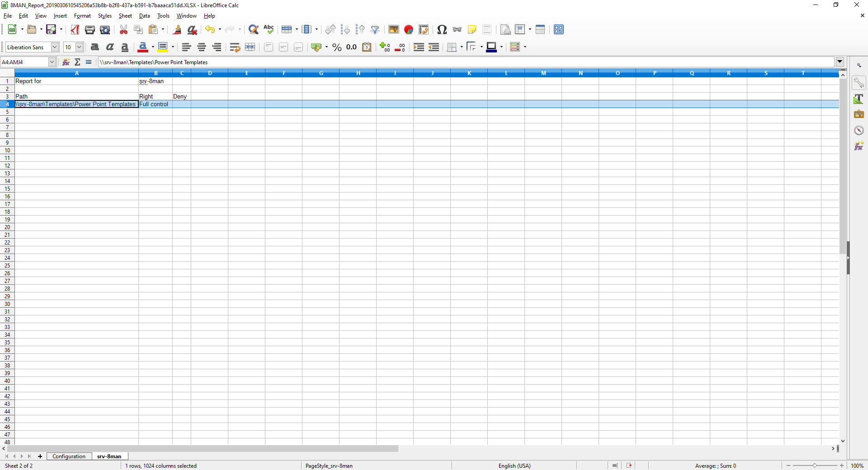Open the Find & Replace tool
The height and width of the screenshot is (470, 868).
tap(254, 30)
